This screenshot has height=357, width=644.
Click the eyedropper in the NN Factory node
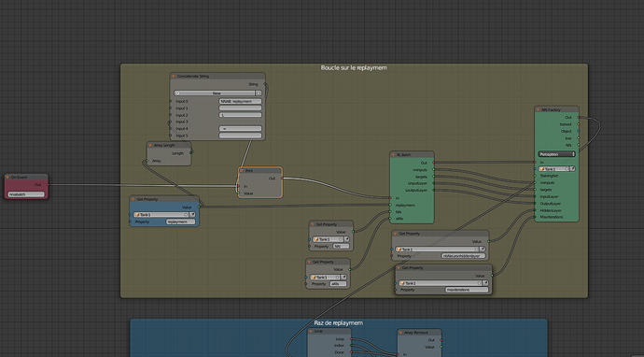tap(572, 169)
